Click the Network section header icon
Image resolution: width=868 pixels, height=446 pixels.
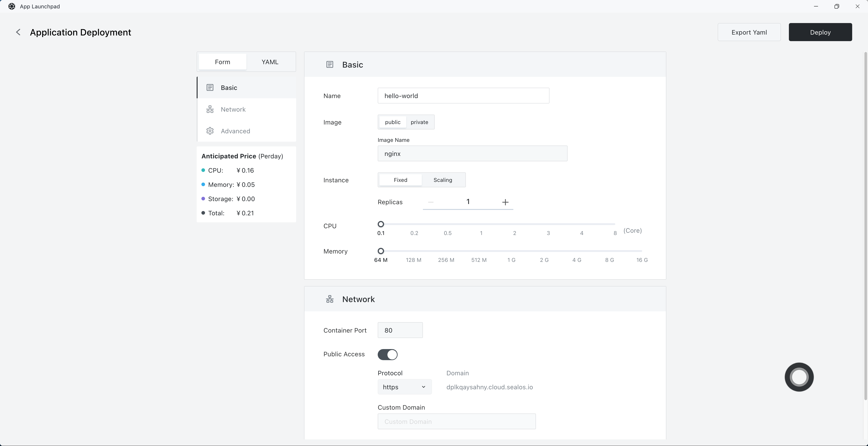(x=330, y=299)
